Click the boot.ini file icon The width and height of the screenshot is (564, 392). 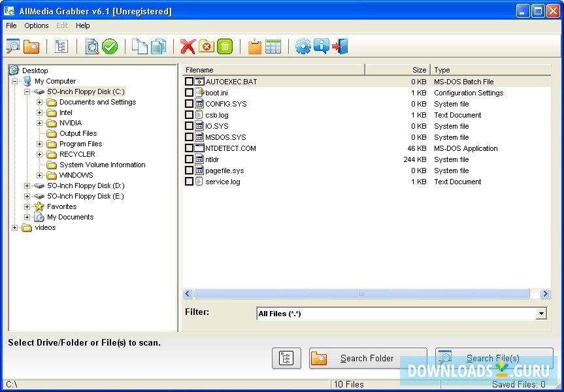point(199,93)
